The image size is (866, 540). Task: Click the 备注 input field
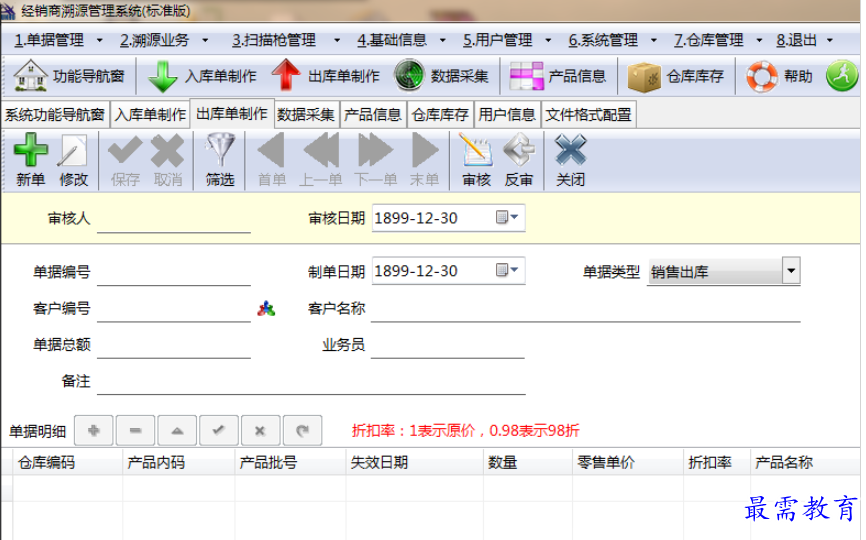click(311, 382)
